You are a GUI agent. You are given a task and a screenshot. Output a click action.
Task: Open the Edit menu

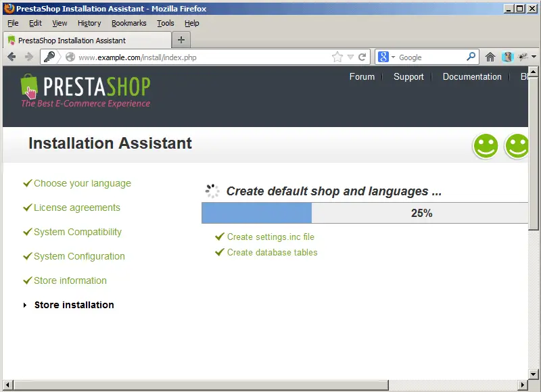(x=35, y=23)
